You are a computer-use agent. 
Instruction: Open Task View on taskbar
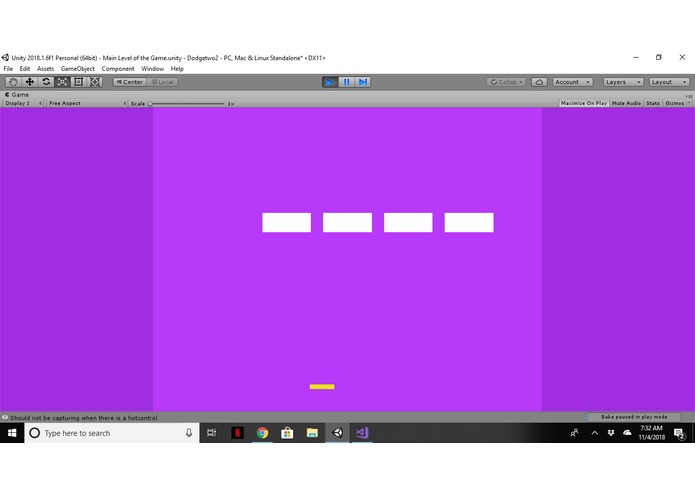pyautogui.click(x=211, y=433)
